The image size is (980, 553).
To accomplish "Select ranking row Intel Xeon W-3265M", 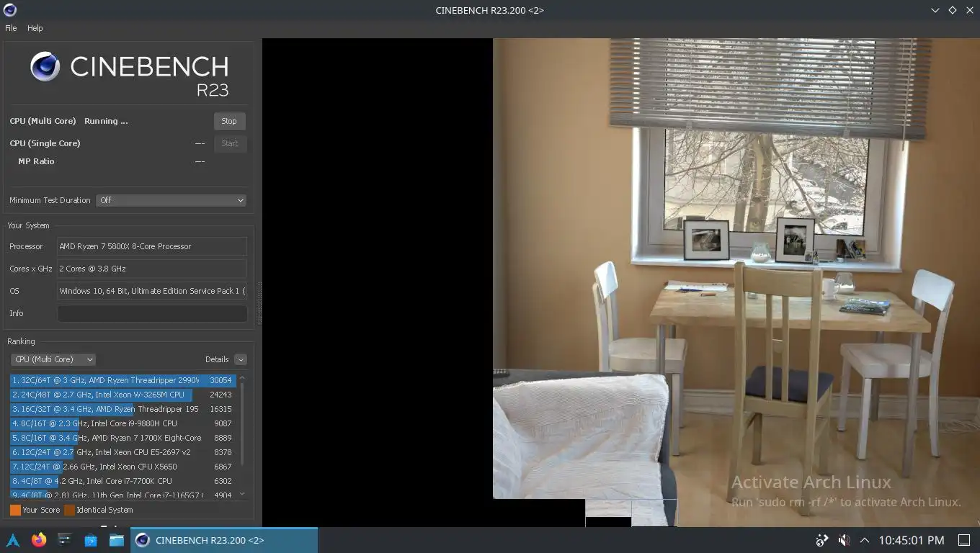I will tap(122, 395).
